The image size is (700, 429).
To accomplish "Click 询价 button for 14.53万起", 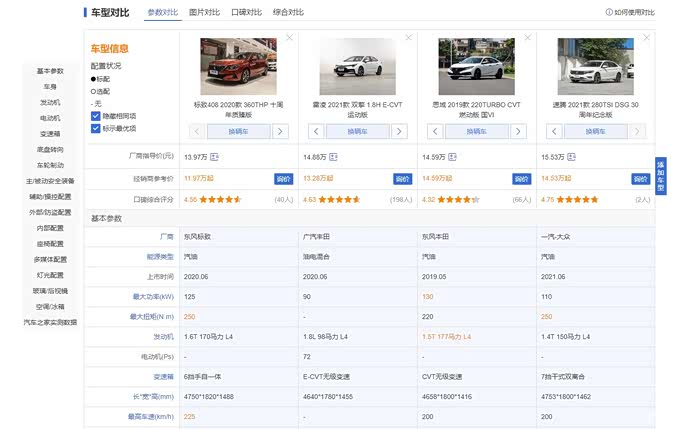I will pyautogui.click(x=641, y=179).
